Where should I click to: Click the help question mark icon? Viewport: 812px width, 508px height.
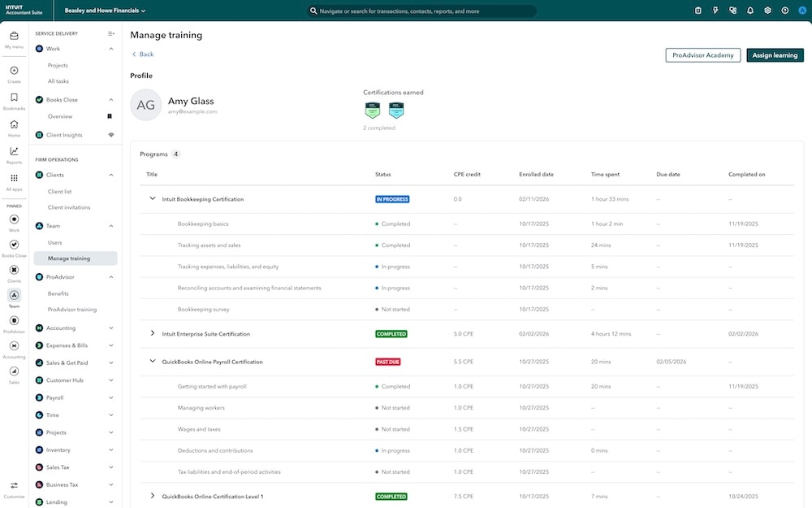tap(784, 11)
